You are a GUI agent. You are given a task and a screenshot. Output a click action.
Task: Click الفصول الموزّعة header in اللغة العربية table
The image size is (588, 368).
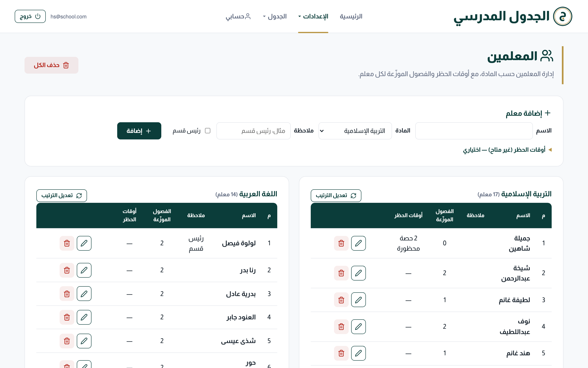pyautogui.click(x=162, y=215)
